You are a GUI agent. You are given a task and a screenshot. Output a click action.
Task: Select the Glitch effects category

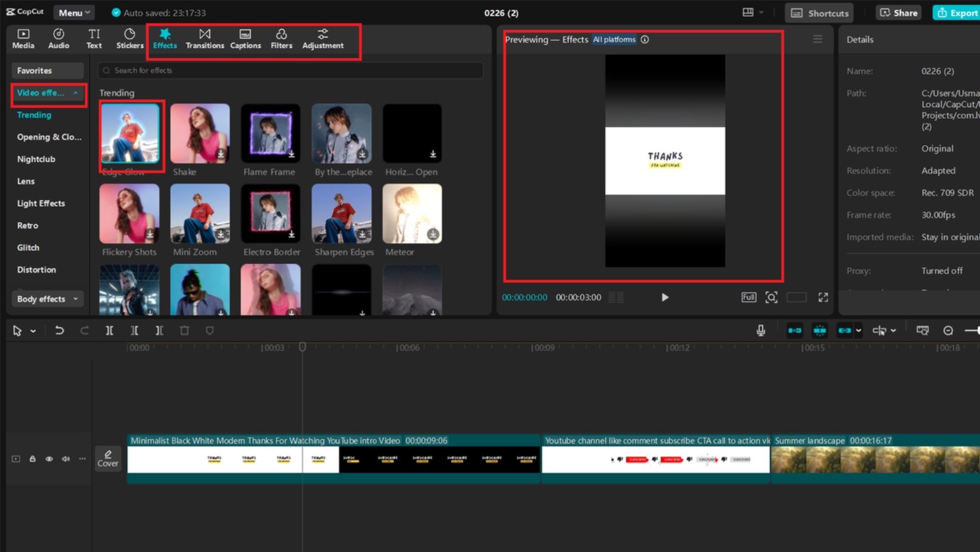28,247
